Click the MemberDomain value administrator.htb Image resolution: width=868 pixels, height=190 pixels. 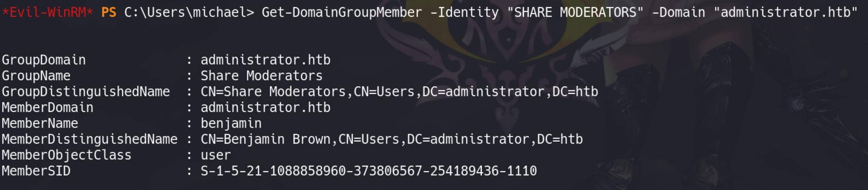(x=266, y=108)
